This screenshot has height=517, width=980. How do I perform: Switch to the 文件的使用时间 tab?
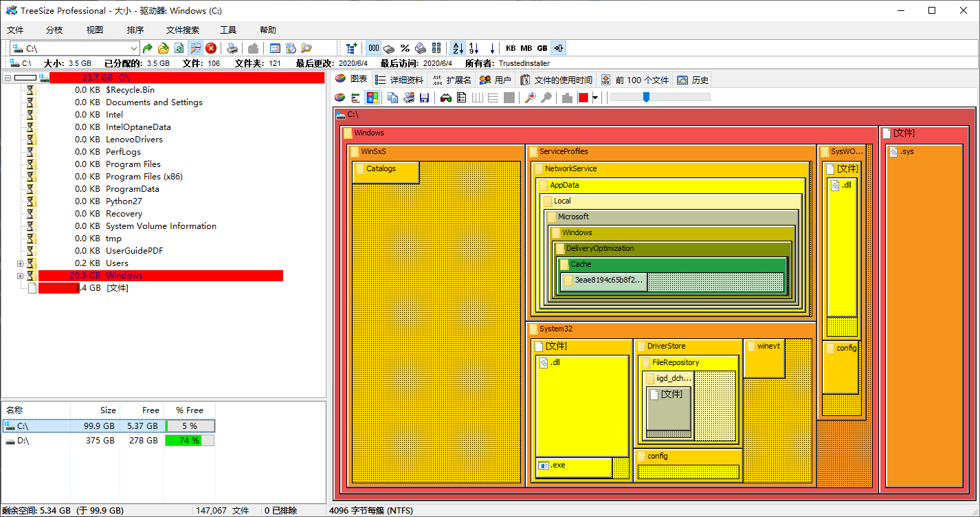pyautogui.click(x=557, y=80)
